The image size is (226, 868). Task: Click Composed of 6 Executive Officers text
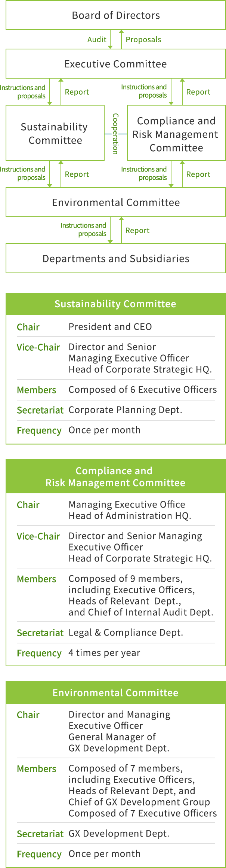[143, 390]
